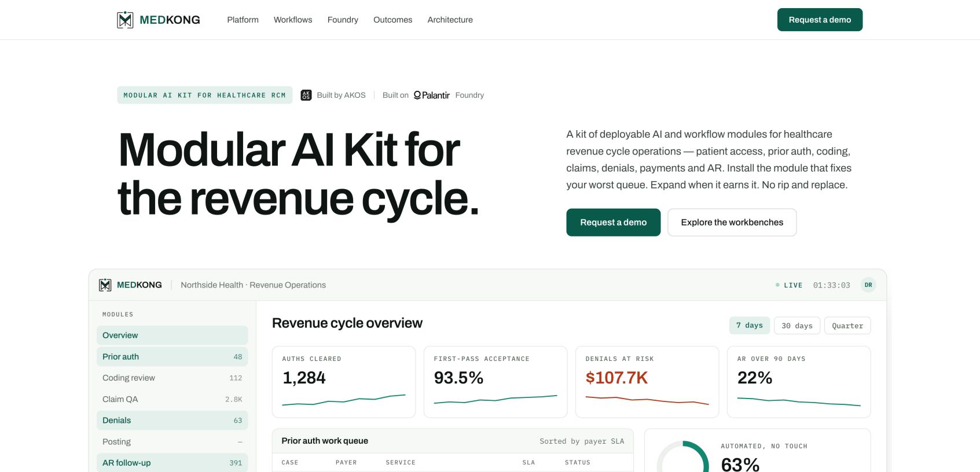980x472 pixels.
Task: Click the navbar Request a demo button
Action: [x=820, y=20]
